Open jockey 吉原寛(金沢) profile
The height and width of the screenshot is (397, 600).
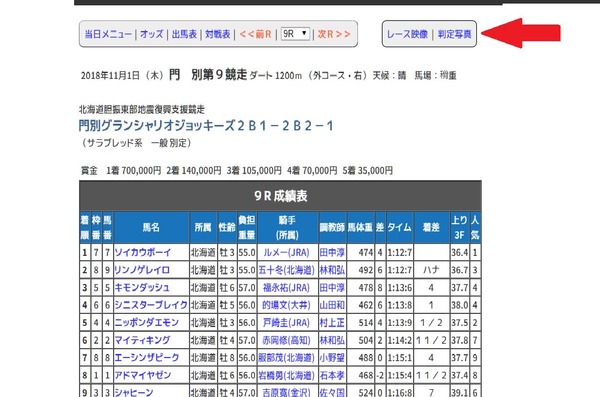click(x=286, y=392)
